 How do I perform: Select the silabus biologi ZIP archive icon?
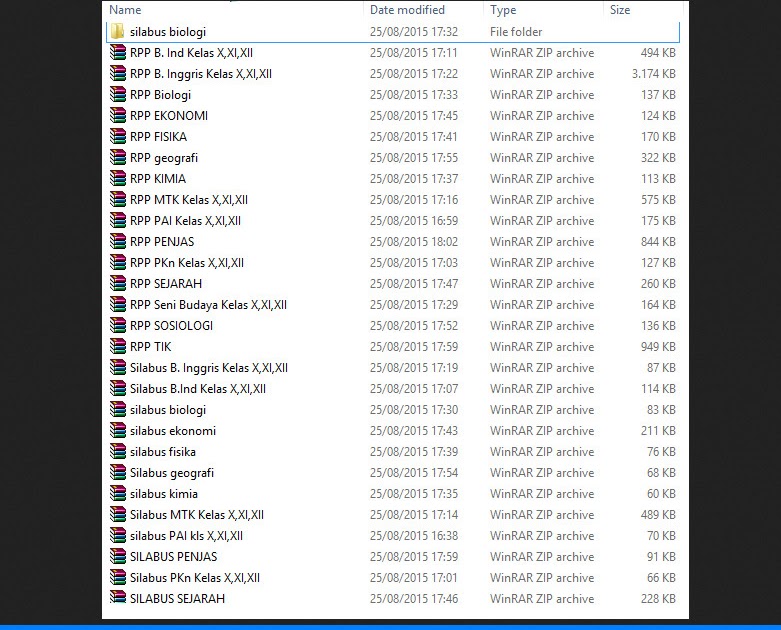[118, 409]
